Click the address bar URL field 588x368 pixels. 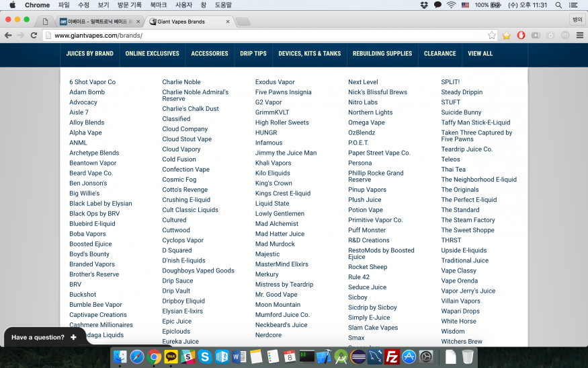tap(269, 36)
